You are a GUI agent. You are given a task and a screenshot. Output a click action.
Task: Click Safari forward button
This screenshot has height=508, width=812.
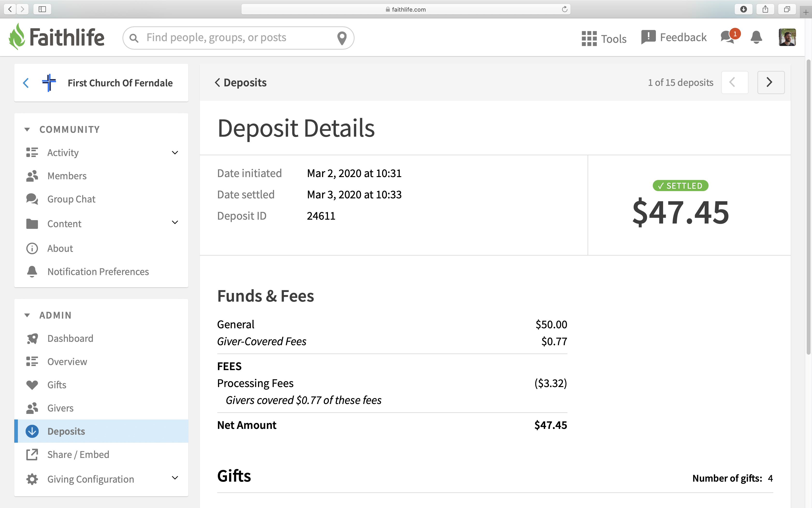(x=22, y=9)
